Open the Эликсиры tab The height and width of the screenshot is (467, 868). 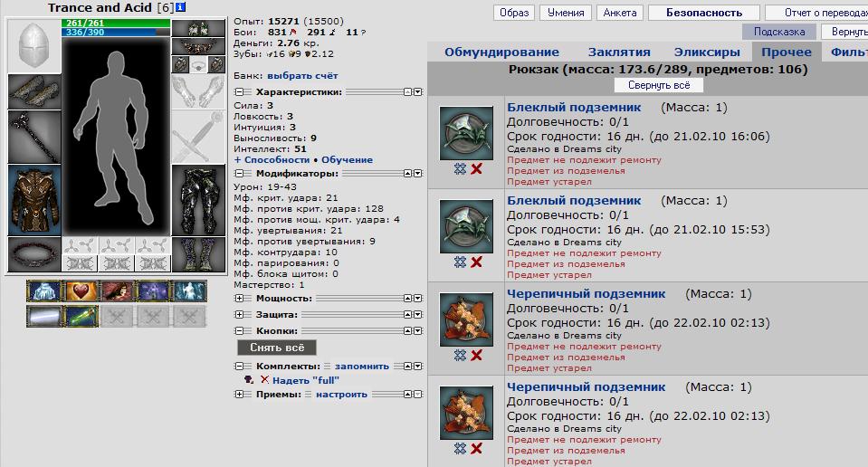click(x=707, y=52)
